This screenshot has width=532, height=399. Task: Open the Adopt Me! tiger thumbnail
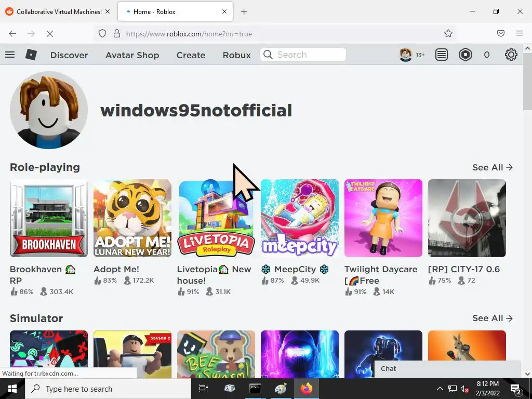(132, 218)
